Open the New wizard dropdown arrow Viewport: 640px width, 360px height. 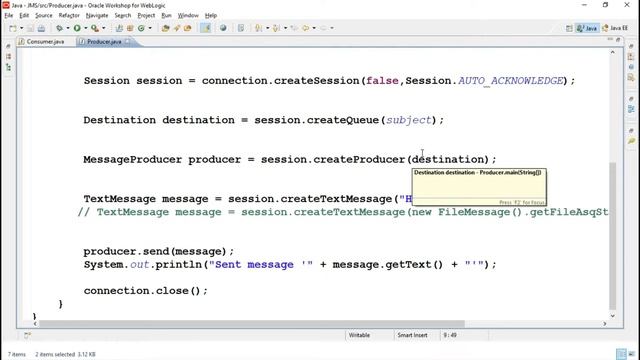click(x=21, y=28)
